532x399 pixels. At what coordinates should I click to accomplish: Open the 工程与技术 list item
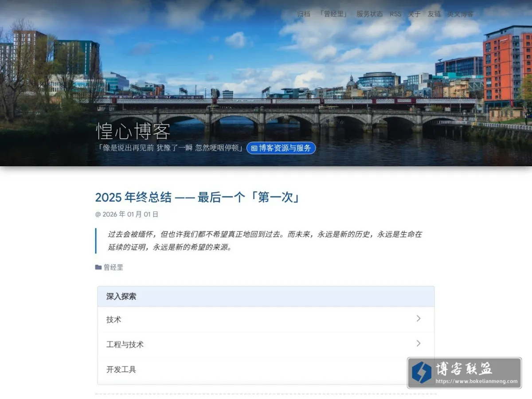tap(266, 344)
